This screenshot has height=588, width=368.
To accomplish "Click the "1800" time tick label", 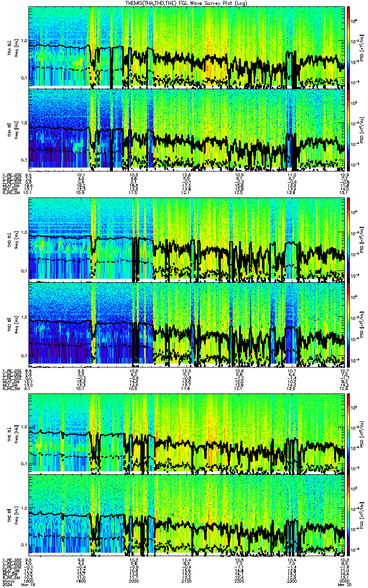I will [29, 581].
